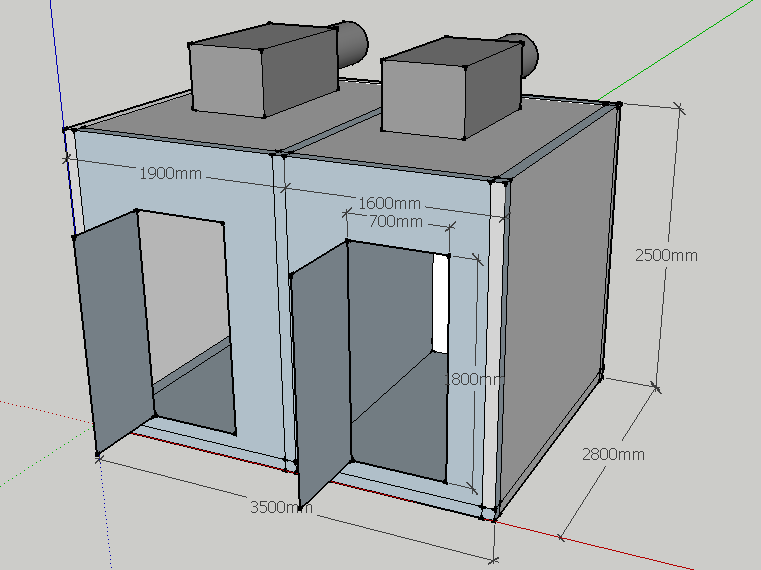Click the 3500mm width dimension label
The width and height of the screenshot is (761, 570).
click(x=281, y=507)
